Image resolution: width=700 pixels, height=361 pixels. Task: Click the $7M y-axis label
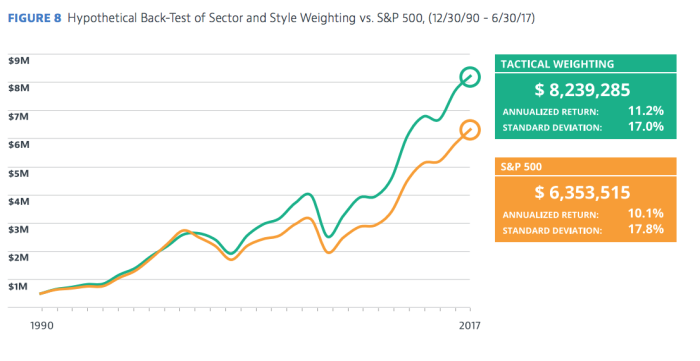point(19,116)
